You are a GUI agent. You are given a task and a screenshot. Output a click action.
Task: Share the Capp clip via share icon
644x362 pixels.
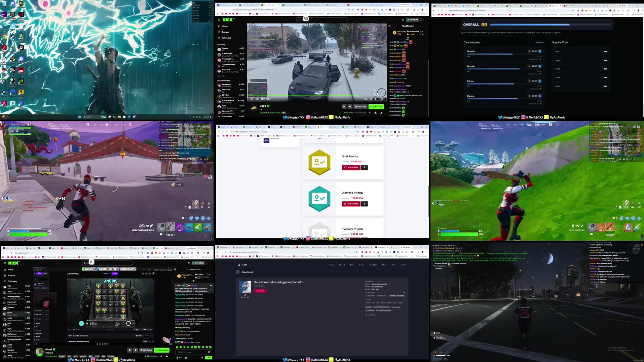(370, 113)
